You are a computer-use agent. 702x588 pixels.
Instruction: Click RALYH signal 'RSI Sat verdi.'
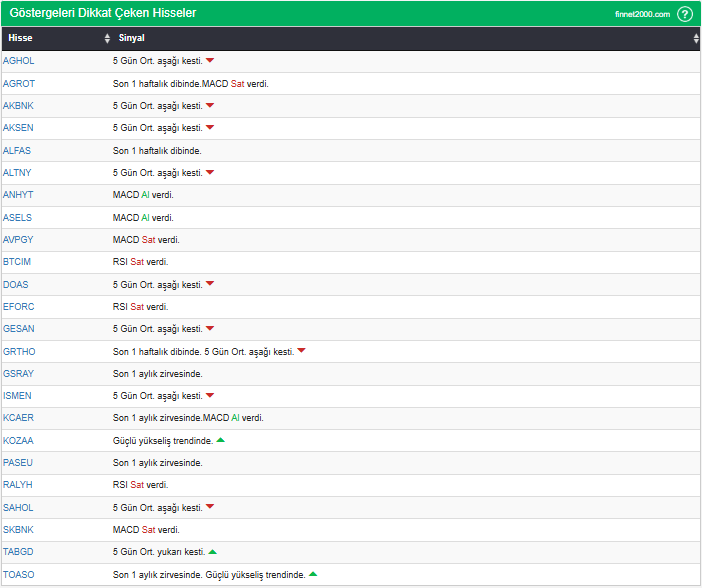point(141,485)
